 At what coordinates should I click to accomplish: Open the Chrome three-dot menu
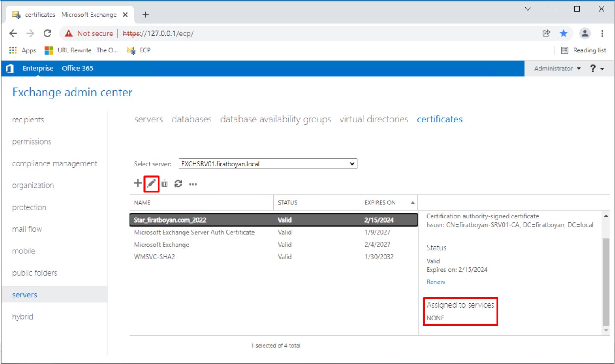coord(602,33)
